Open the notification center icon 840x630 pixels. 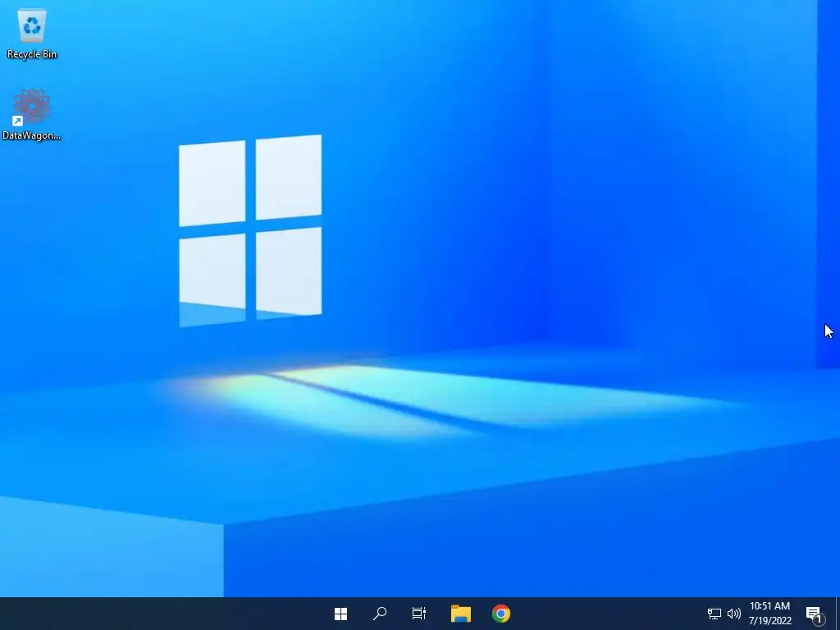(x=814, y=614)
